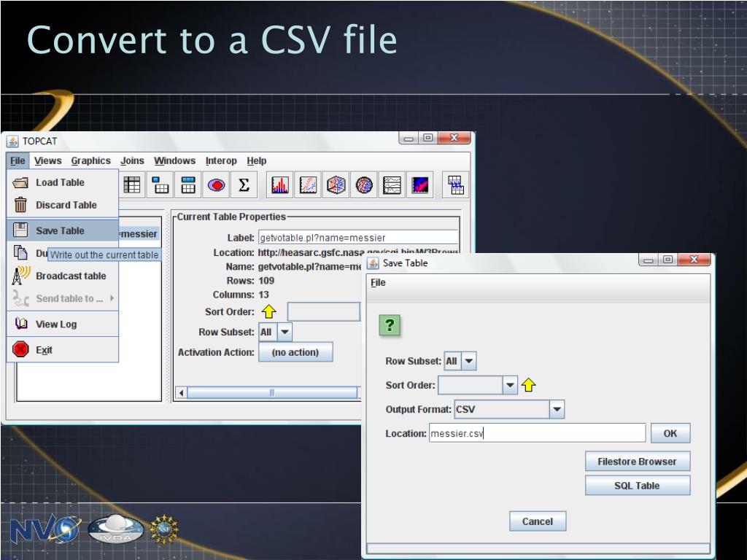Click the Rows value 109
Image resolution: width=747 pixels, height=560 pixels.
click(x=266, y=281)
